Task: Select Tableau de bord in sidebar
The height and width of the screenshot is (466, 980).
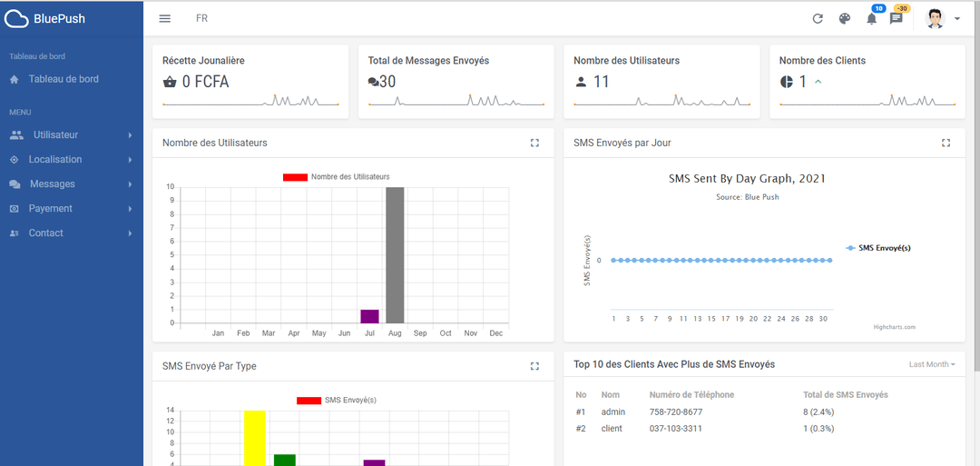Action: click(64, 79)
